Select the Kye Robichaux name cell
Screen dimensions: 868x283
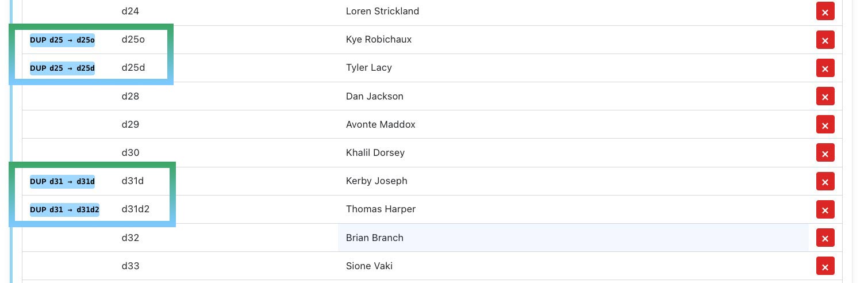[378, 40]
